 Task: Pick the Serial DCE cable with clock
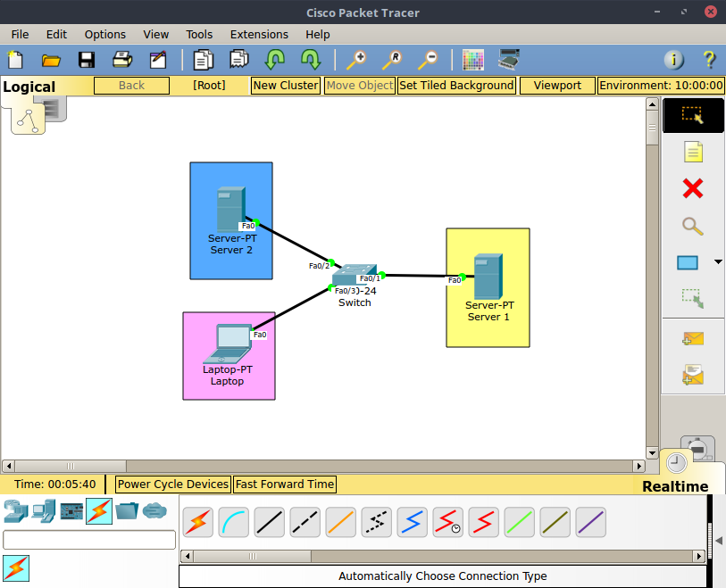(x=447, y=522)
